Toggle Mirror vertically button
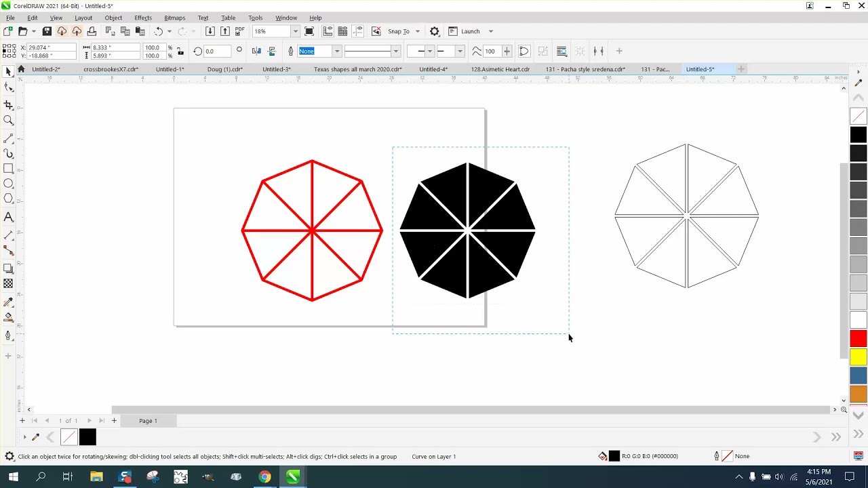The width and height of the screenshot is (868, 488). pos(271,51)
